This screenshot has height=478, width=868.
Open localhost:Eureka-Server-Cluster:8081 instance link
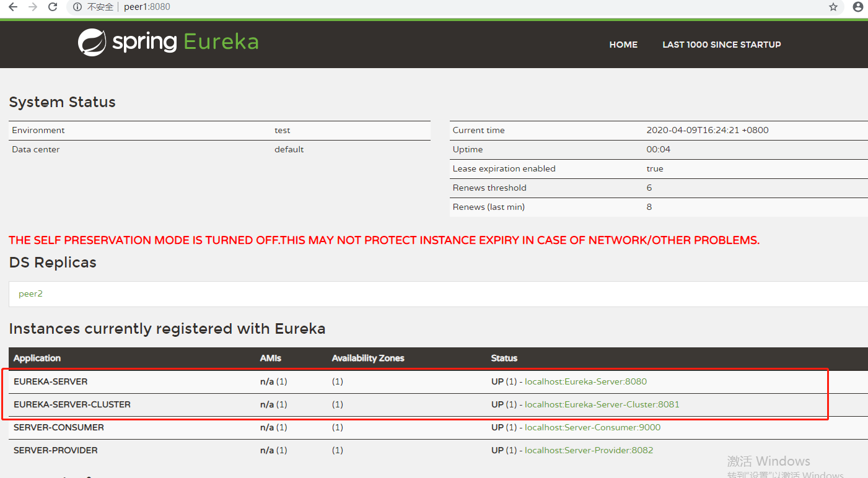[601, 404]
